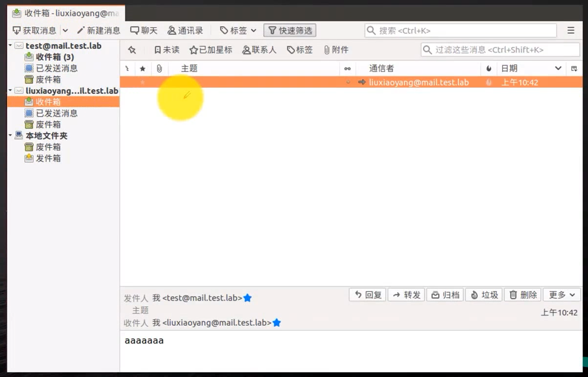The height and width of the screenshot is (377, 588).
Task: Toggle the 附件 attachment filter
Action: tap(336, 50)
